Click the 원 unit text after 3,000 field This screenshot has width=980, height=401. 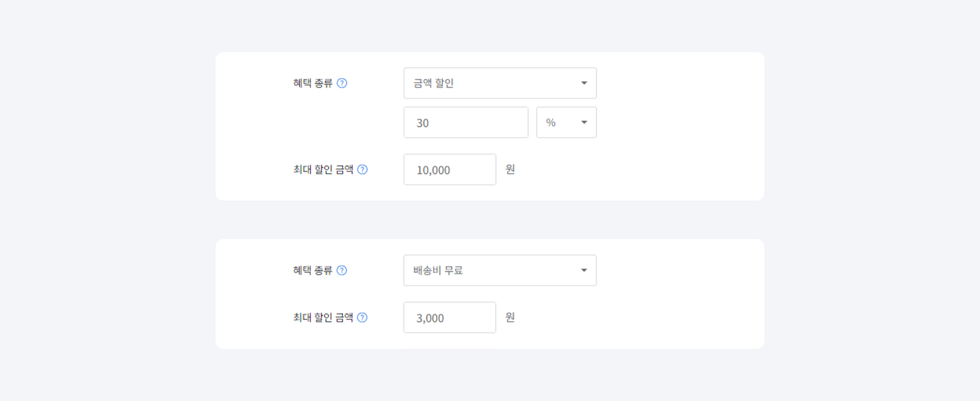[510, 318]
